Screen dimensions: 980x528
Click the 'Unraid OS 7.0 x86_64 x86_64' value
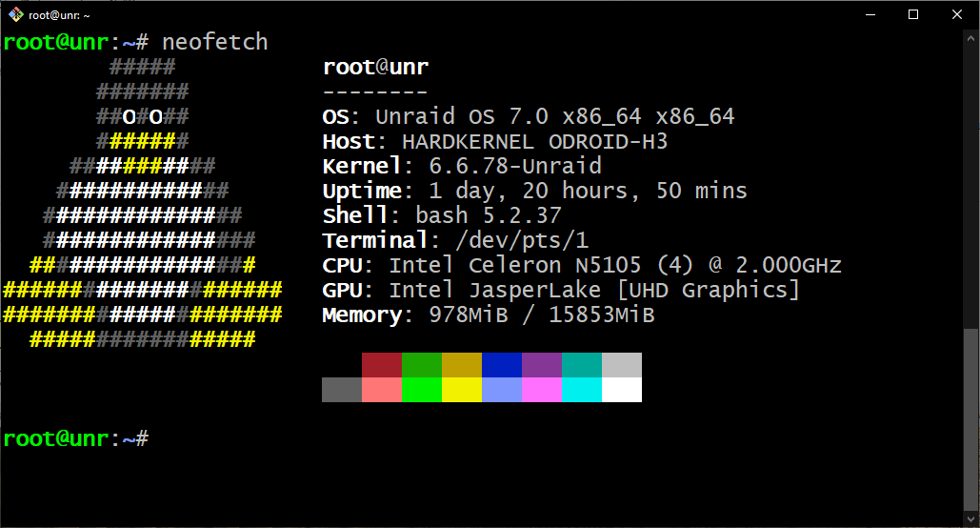point(555,116)
